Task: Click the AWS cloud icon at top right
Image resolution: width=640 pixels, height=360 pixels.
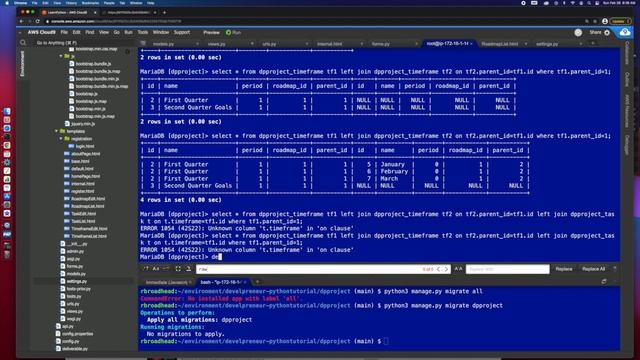Action: (x=624, y=32)
